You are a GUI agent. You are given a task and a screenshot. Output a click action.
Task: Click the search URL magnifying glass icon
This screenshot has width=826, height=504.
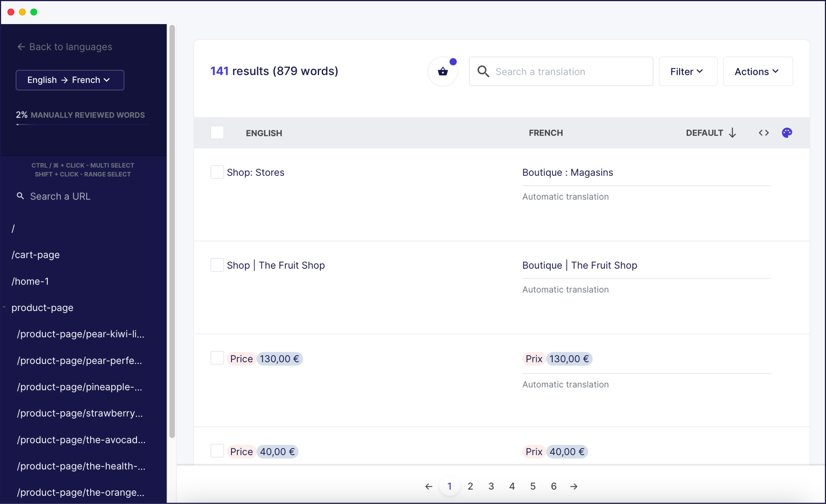pyautogui.click(x=20, y=196)
